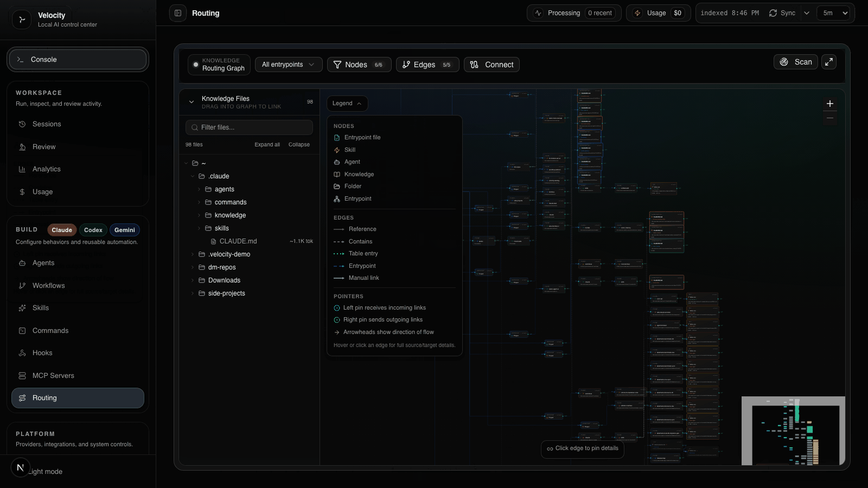
Task: Click the Filter files search field
Action: point(249,127)
